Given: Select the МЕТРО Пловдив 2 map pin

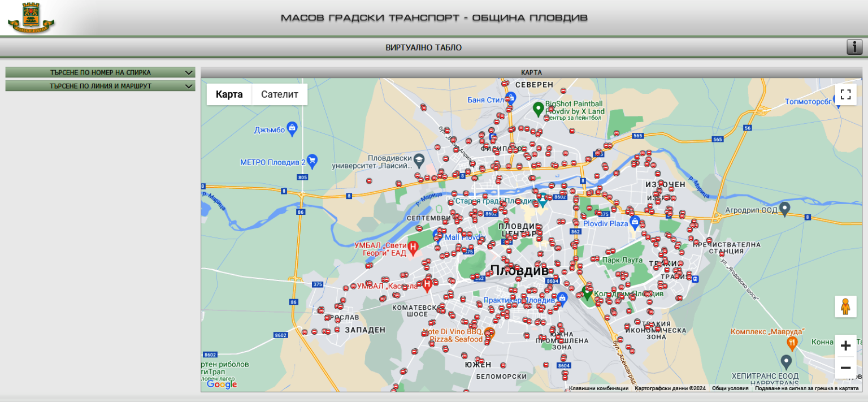Looking at the screenshot, I should (x=312, y=161).
